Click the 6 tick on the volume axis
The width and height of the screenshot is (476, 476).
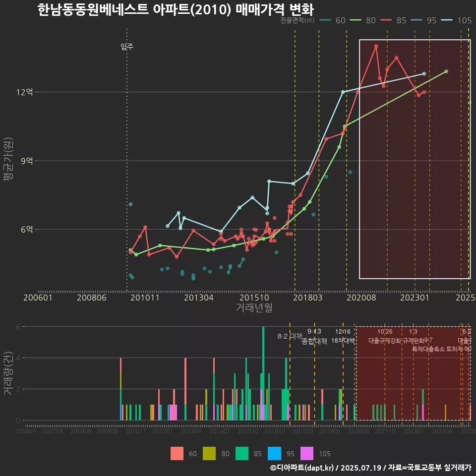coord(18,327)
